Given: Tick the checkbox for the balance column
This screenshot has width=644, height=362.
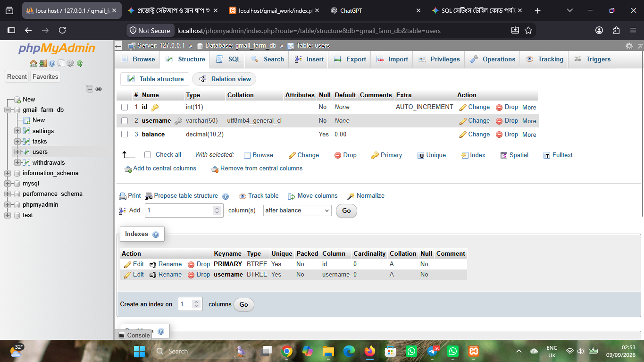Looking at the screenshot, I should pos(125,134).
